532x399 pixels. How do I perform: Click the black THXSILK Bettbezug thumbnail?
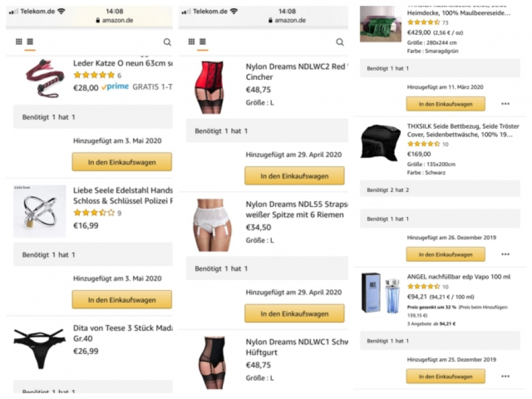pos(380,142)
